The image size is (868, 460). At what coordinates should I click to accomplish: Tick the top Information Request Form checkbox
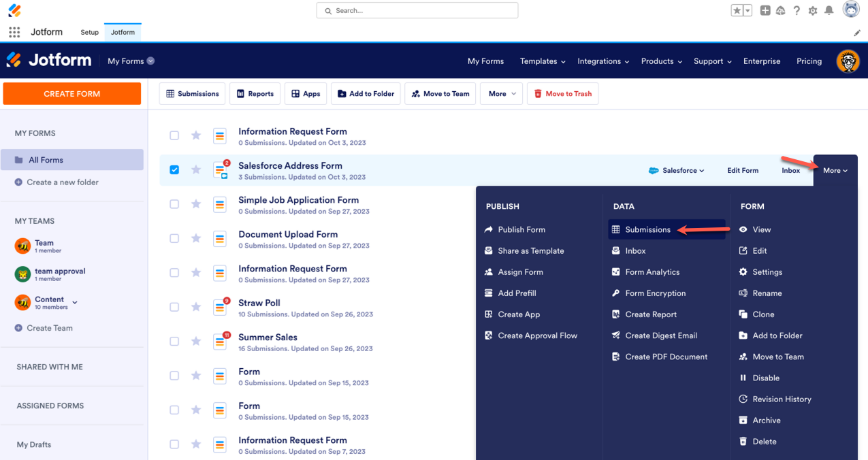[174, 135]
